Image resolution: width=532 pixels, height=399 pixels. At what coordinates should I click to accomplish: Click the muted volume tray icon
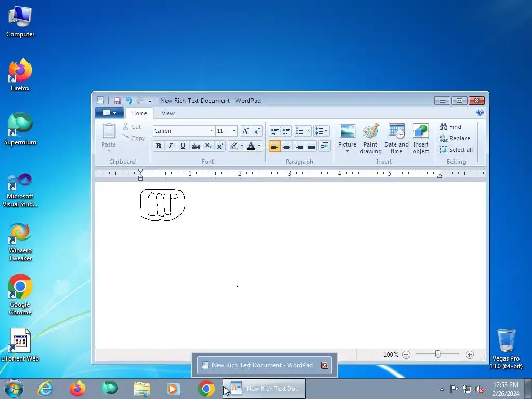(480, 389)
